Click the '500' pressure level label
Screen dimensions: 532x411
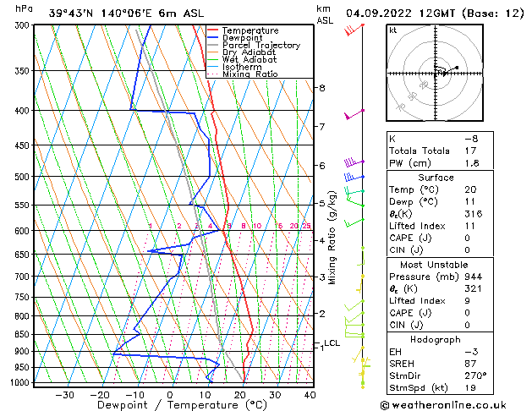24,177
